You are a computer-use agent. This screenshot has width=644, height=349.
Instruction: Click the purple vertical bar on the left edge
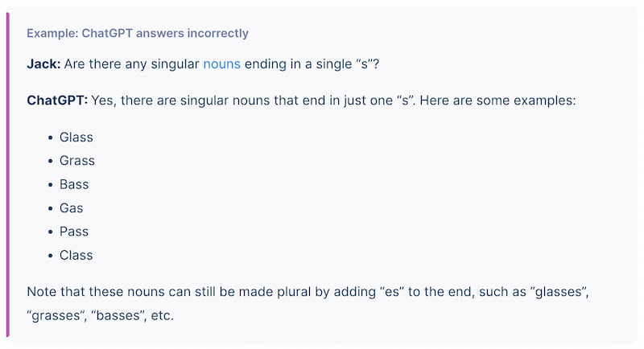[8, 174]
